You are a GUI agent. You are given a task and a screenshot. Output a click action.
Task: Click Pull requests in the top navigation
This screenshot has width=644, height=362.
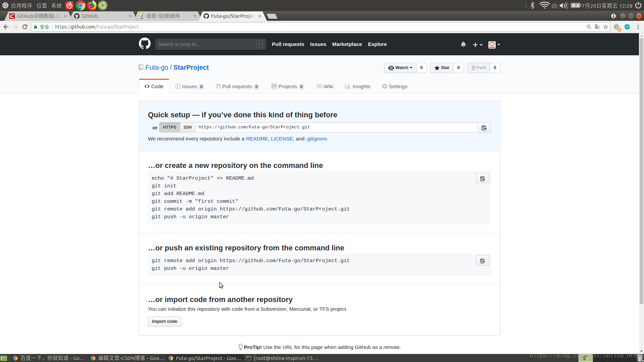point(288,44)
